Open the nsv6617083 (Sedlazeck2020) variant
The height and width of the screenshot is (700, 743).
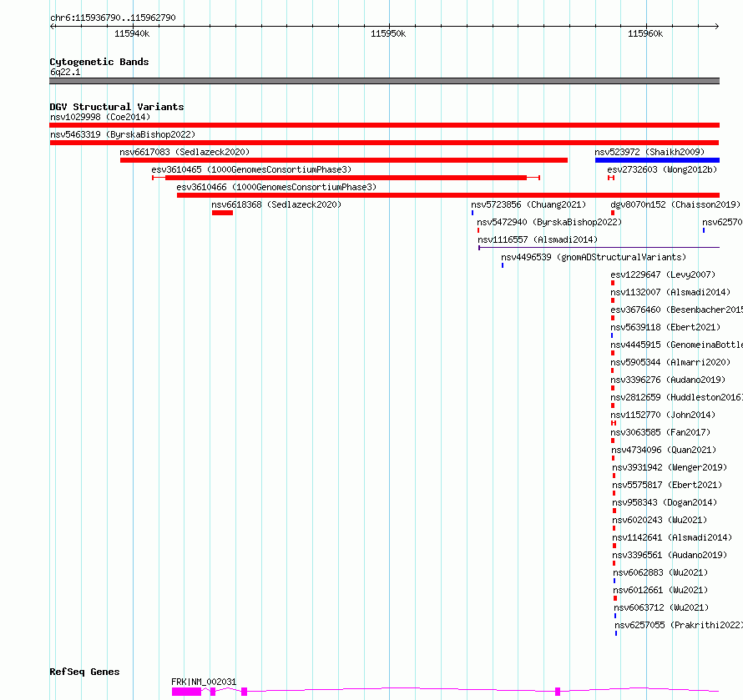coord(344,160)
